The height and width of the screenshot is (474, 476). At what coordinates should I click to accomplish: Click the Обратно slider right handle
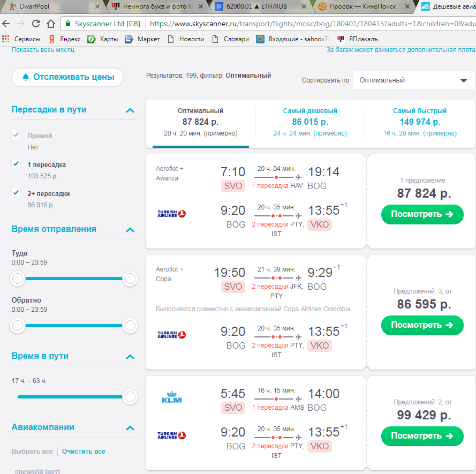[x=130, y=326]
